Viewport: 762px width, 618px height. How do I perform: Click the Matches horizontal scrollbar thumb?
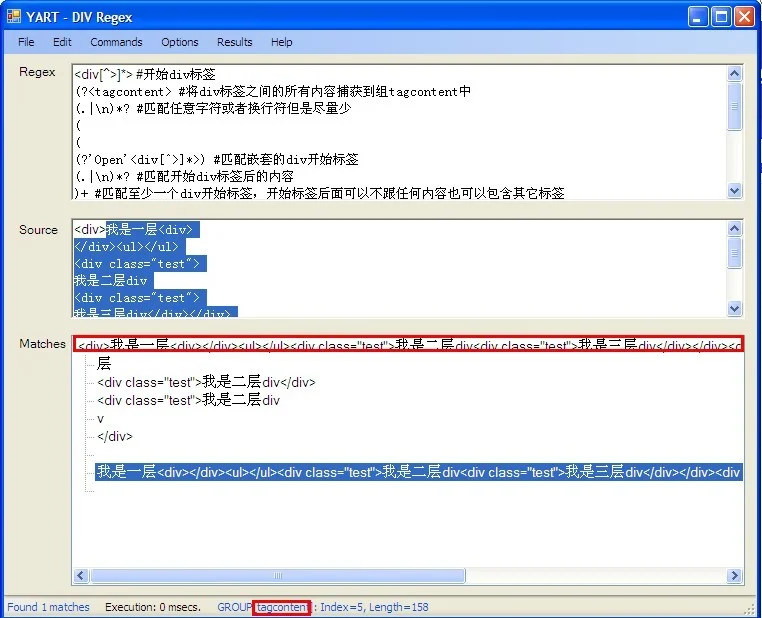point(277,576)
